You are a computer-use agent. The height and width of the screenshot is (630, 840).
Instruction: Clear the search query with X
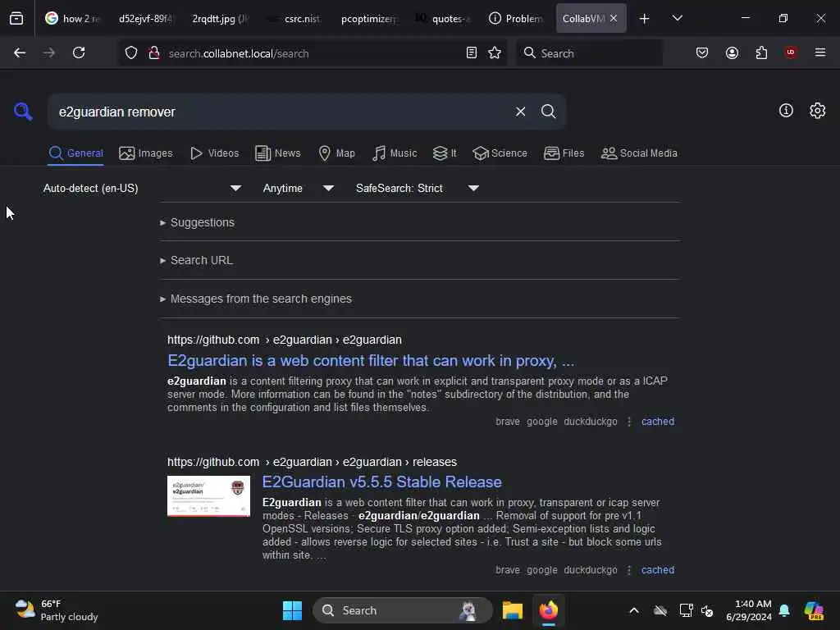pos(520,112)
